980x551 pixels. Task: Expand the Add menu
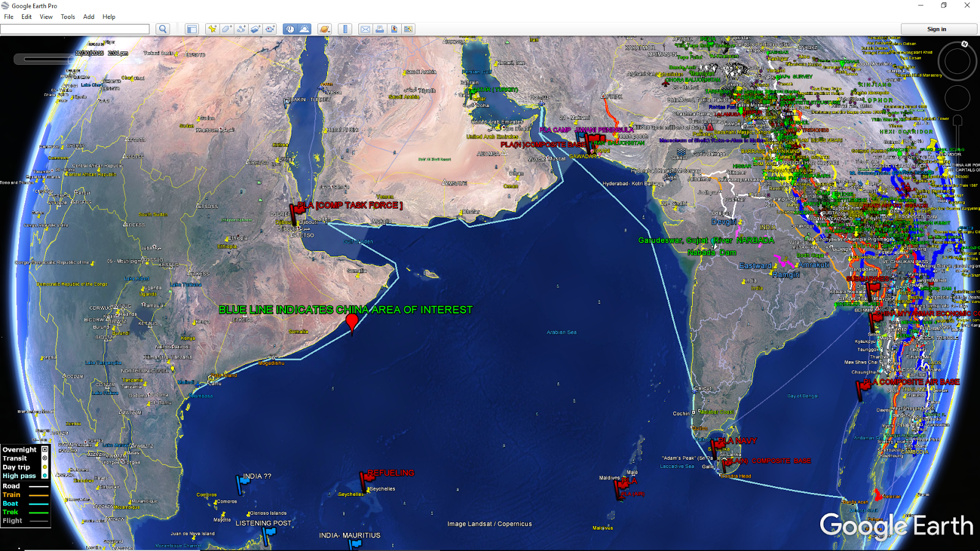[88, 17]
